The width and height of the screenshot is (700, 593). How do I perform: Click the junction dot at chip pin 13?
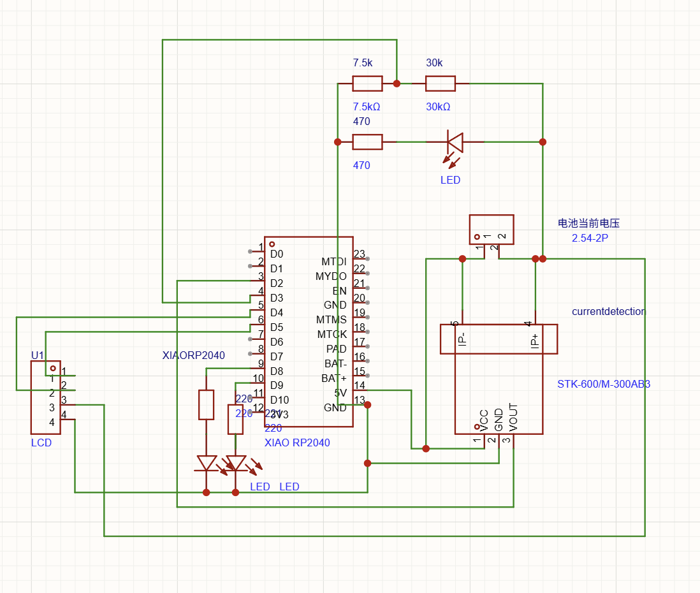tap(367, 404)
